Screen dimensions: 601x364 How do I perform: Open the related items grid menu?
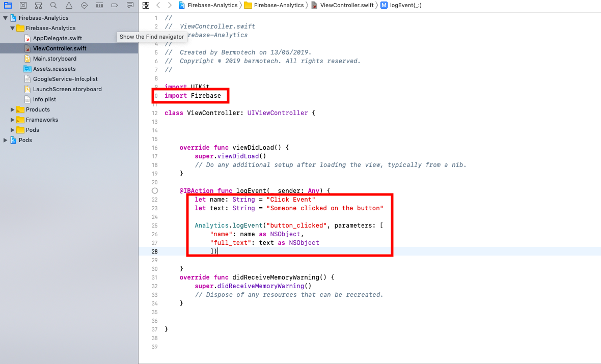pyautogui.click(x=146, y=6)
